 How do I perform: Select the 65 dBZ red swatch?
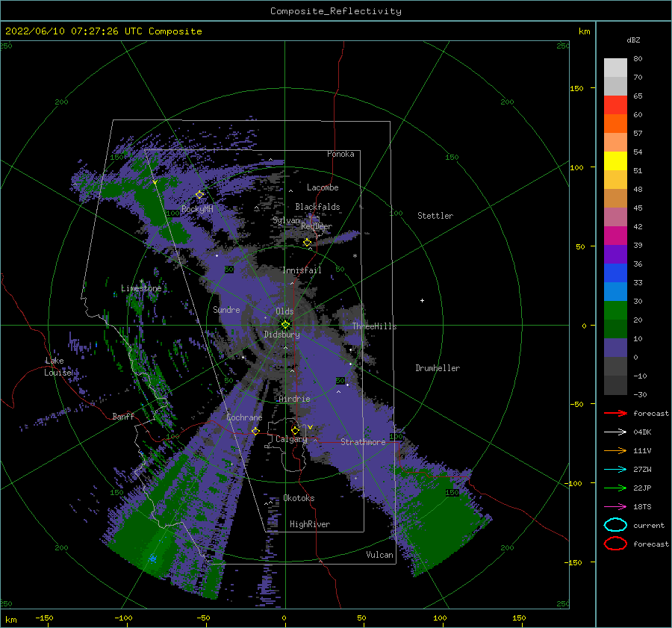tap(615, 105)
